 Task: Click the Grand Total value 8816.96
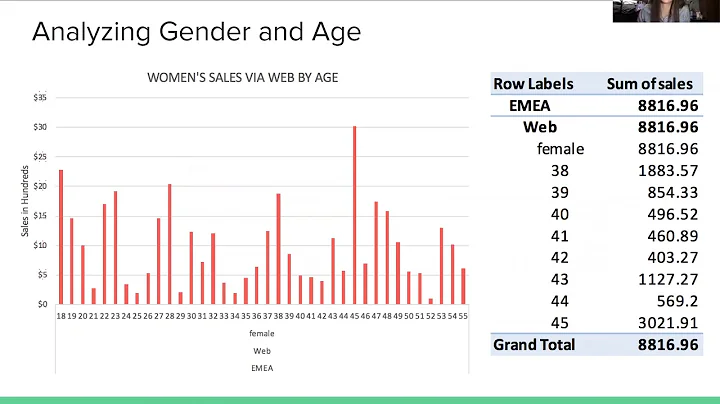(668, 345)
